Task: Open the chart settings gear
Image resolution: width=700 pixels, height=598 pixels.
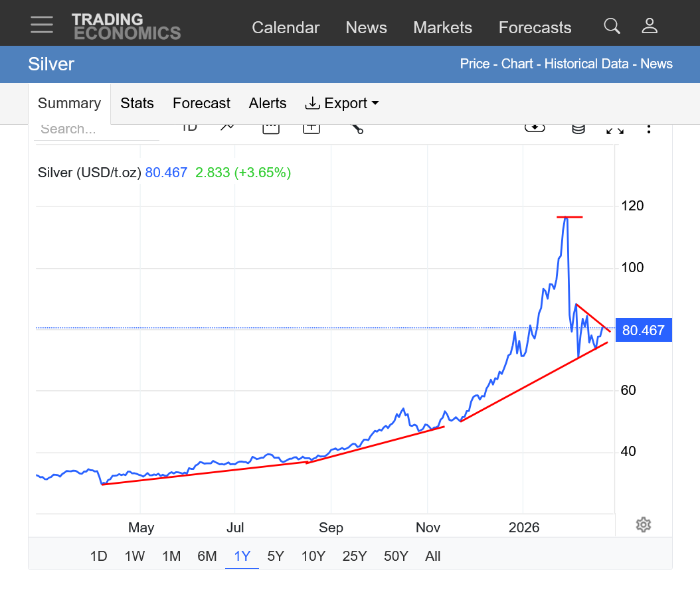Action: (x=643, y=525)
